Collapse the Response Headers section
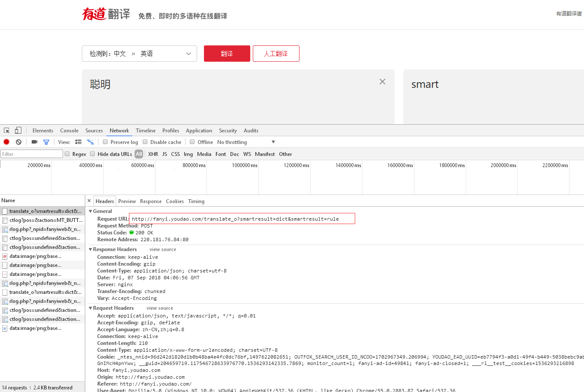 click(x=90, y=249)
